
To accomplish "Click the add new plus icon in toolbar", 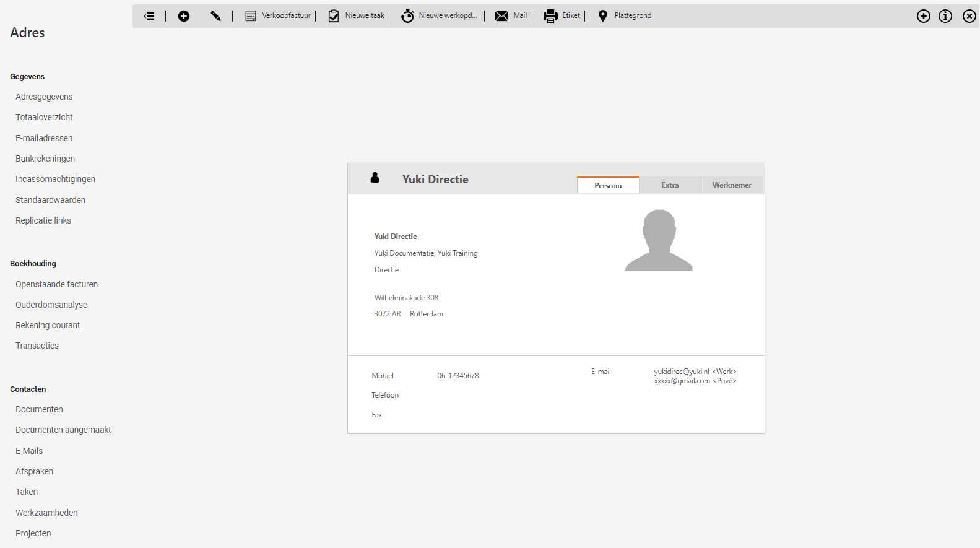I will tap(184, 16).
